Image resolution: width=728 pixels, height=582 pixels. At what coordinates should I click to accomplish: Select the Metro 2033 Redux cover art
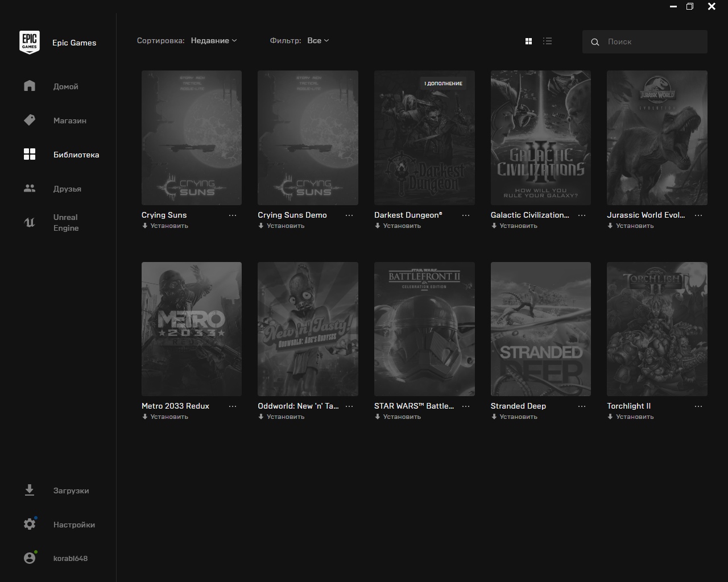192,329
